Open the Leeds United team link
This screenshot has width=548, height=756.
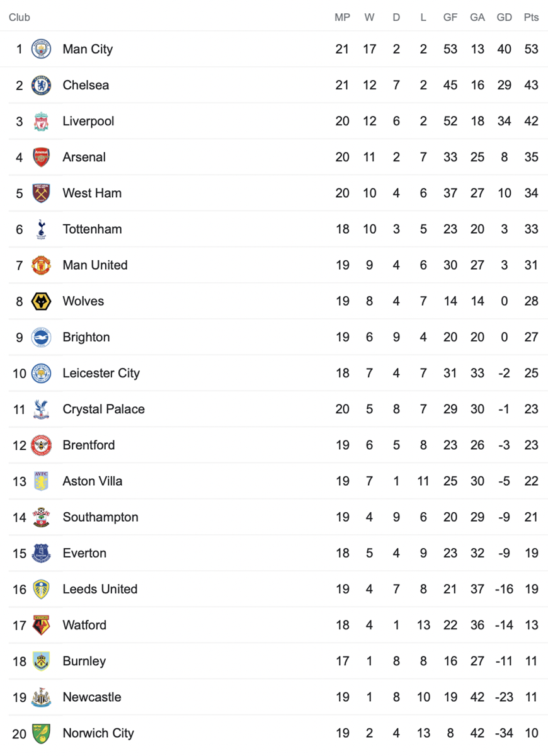tap(100, 589)
